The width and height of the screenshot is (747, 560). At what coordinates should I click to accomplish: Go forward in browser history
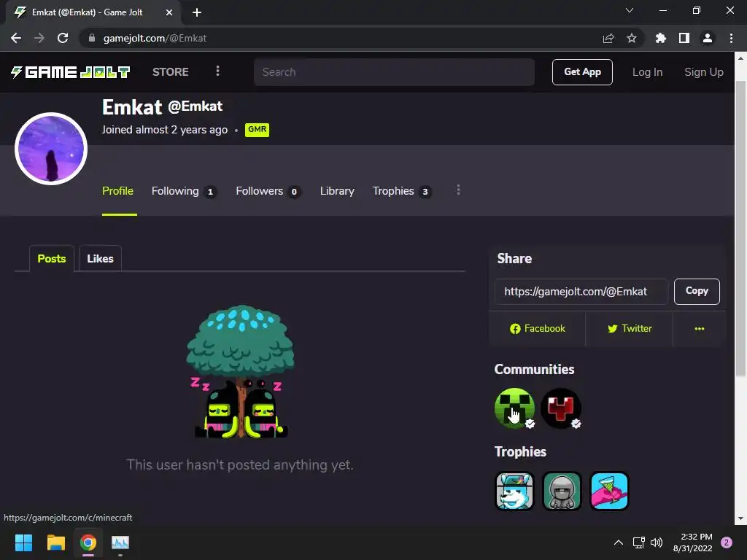[39, 38]
